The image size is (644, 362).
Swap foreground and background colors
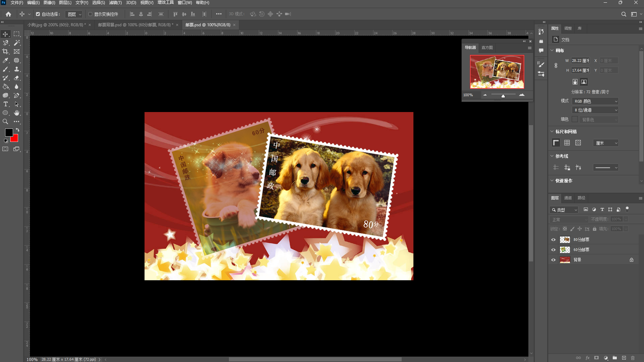point(17,130)
